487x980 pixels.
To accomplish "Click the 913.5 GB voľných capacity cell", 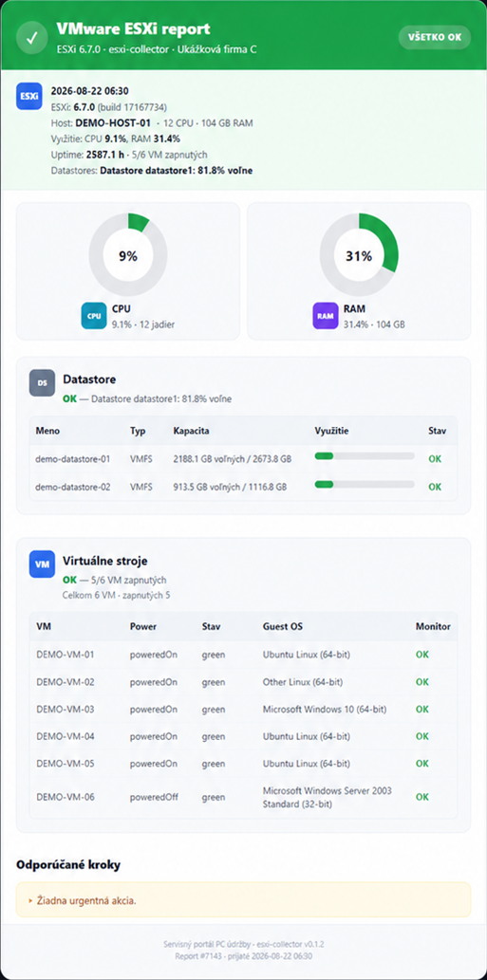I will click(230, 487).
